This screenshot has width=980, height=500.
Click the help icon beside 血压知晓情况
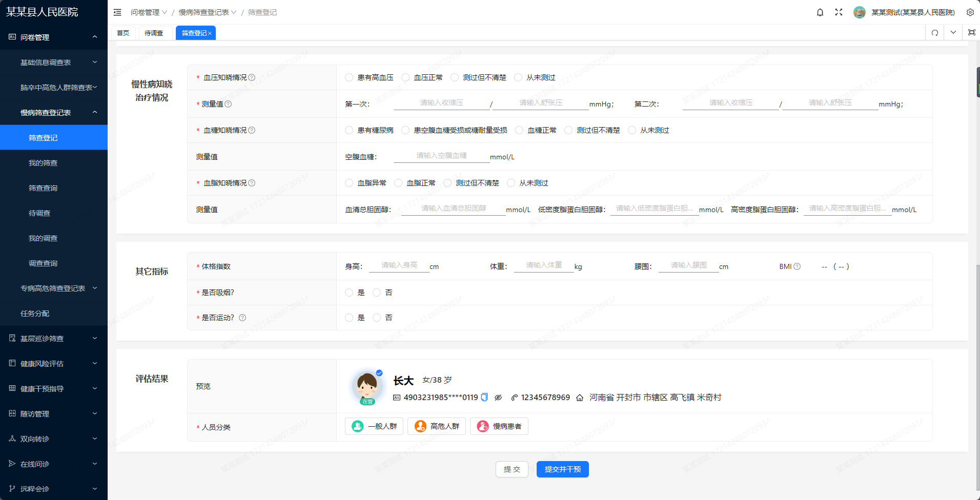[x=252, y=77]
